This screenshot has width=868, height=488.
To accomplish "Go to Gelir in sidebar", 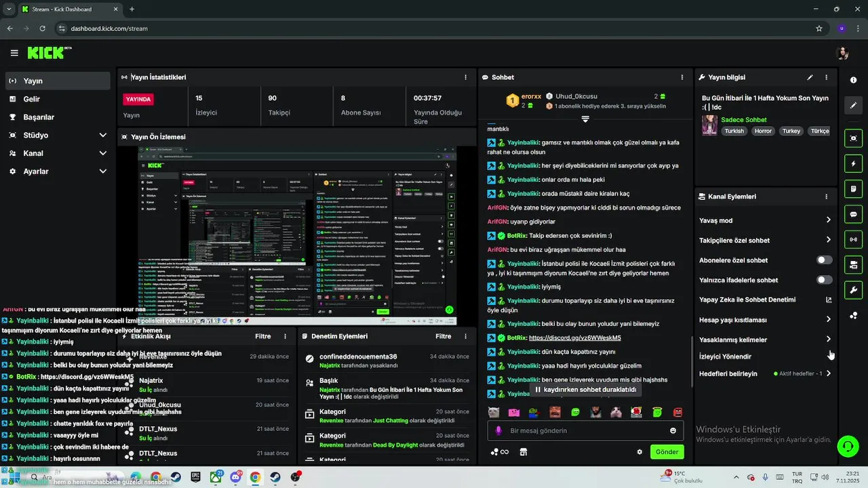I will (x=57, y=99).
